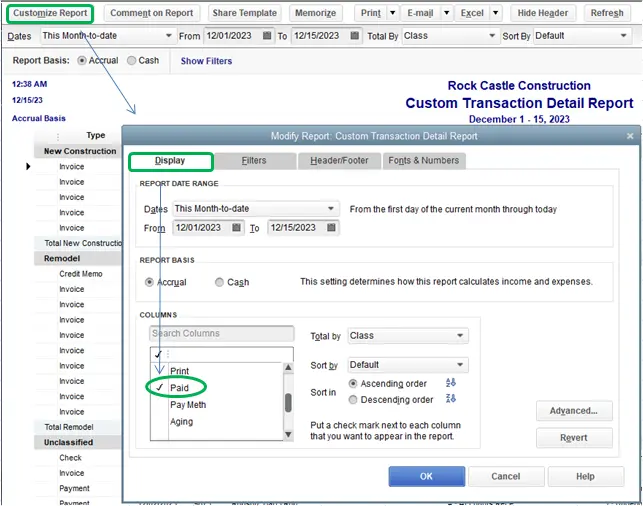Image resolution: width=643 pixels, height=506 pixels.
Task: Close the Modify Report dialog
Action: (x=629, y=135)
